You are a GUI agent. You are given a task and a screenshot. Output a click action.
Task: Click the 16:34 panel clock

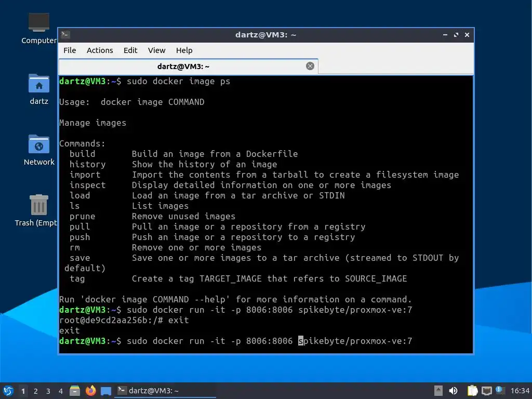tap(520, 391)
